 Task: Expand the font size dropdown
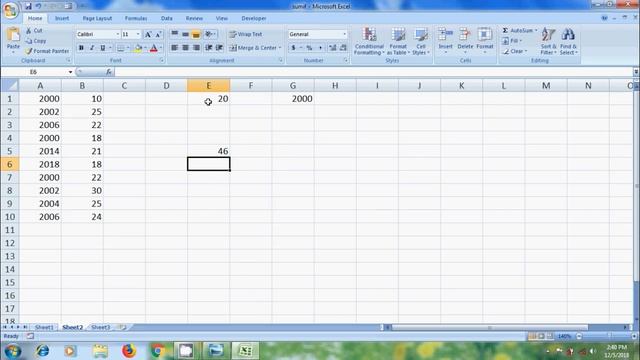[x=138, y=34]
